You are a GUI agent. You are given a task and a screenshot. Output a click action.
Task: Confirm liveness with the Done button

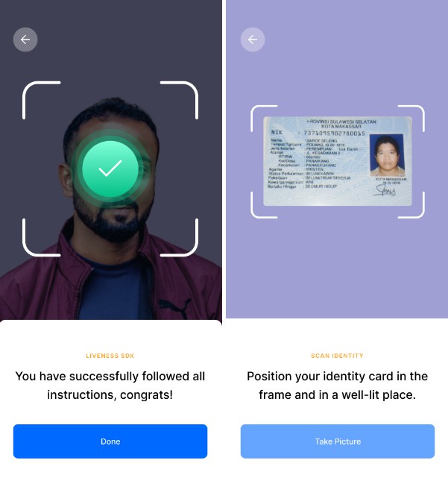tap(110, 441)
